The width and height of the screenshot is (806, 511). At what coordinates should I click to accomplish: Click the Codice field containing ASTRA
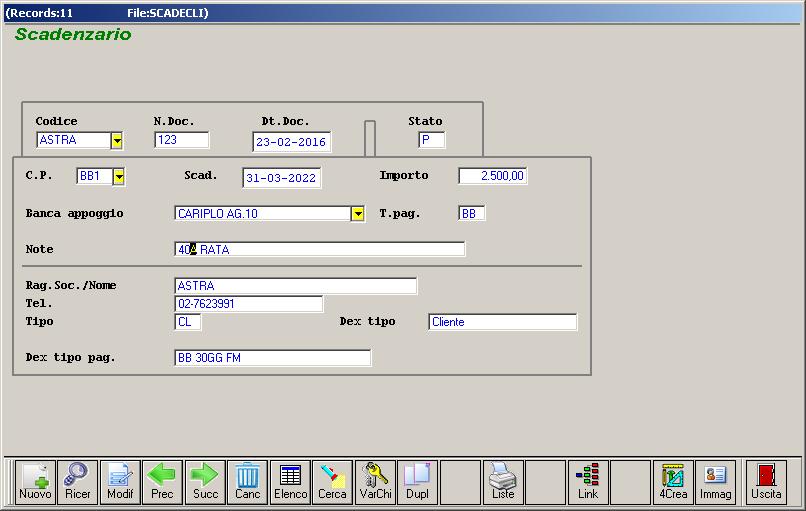coord(74,140)
